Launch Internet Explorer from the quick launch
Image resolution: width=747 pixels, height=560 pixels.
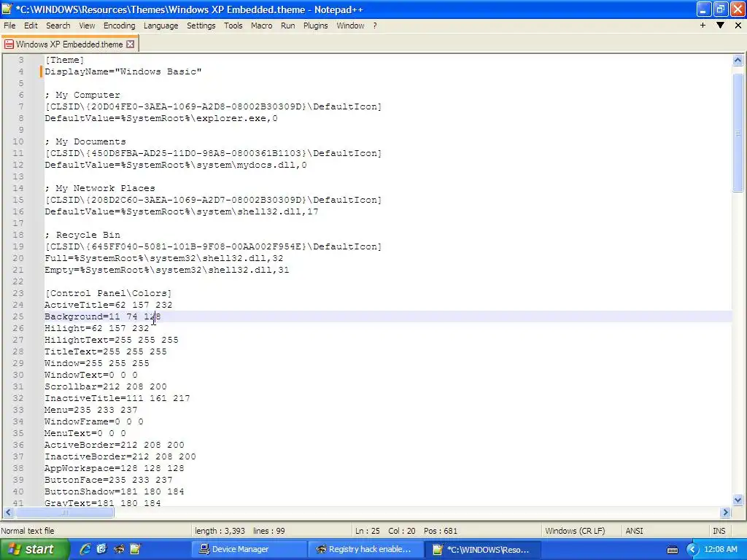tap(85, 549)
